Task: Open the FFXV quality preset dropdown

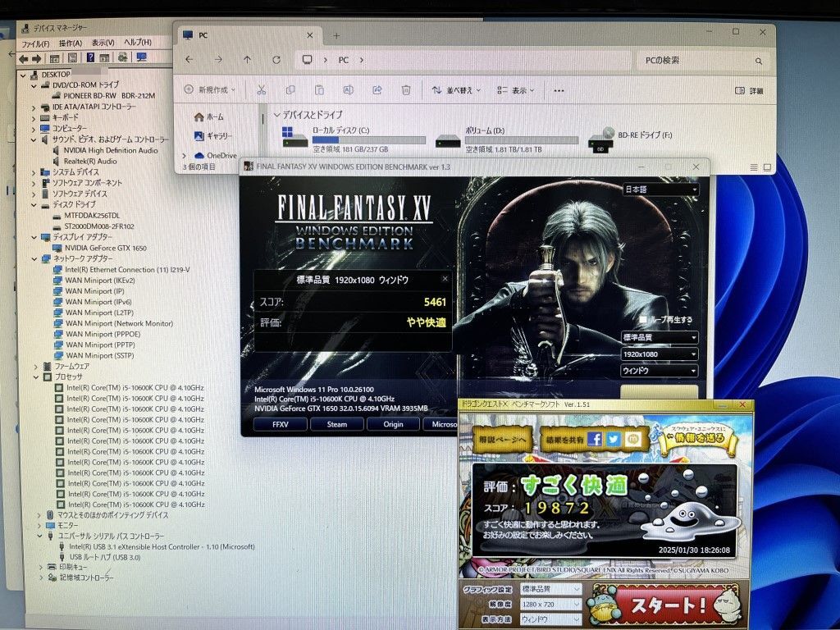Action: pos(660,337)
